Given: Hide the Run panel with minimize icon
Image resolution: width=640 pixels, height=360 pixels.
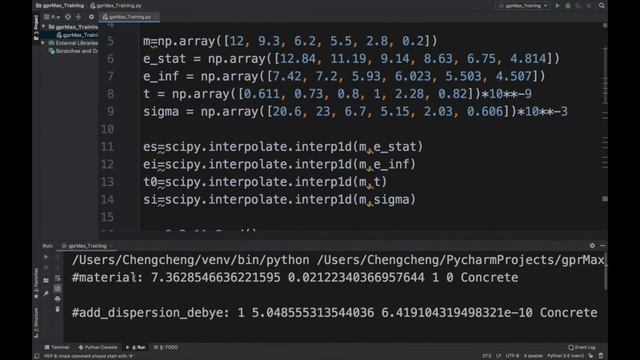Looking at the screenshot, I should [602, 245].
